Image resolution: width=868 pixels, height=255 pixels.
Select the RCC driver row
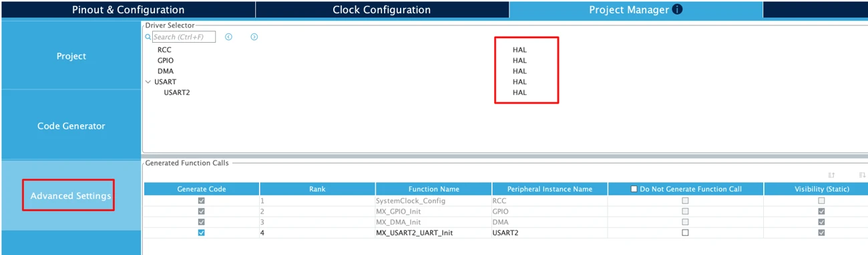coord(164,49)
